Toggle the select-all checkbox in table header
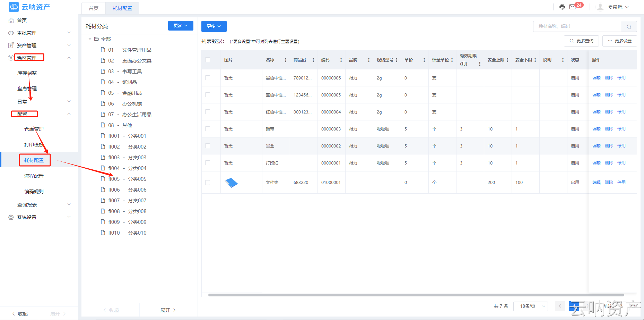Viewport: 644px width, 320px height. pos(208,60)
